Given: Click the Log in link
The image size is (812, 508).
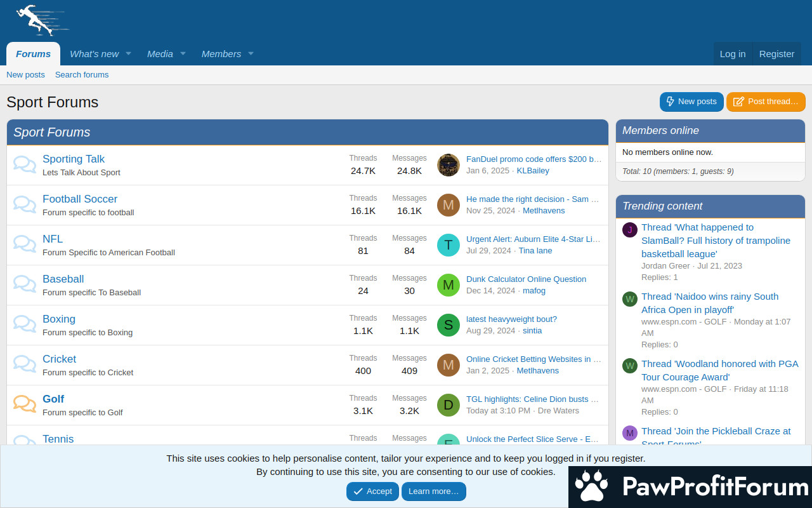Looking at the screenshot, I should (x=732, y=54).
